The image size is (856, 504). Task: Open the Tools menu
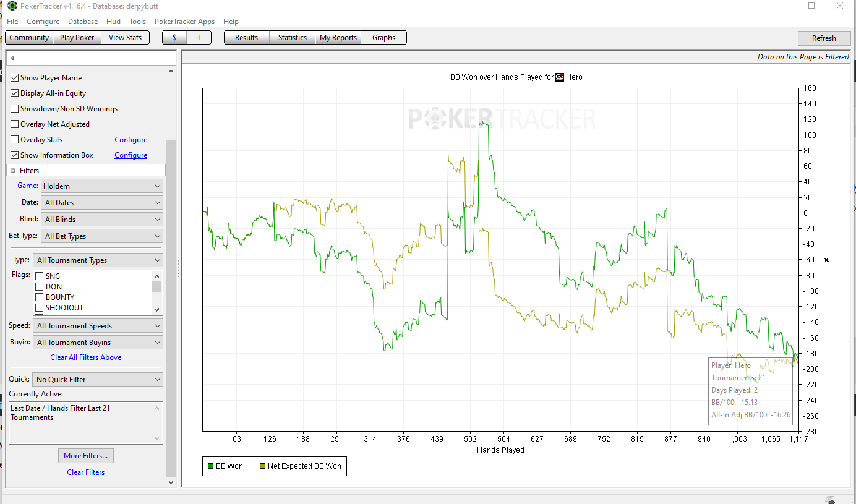[x=138, y=22]
